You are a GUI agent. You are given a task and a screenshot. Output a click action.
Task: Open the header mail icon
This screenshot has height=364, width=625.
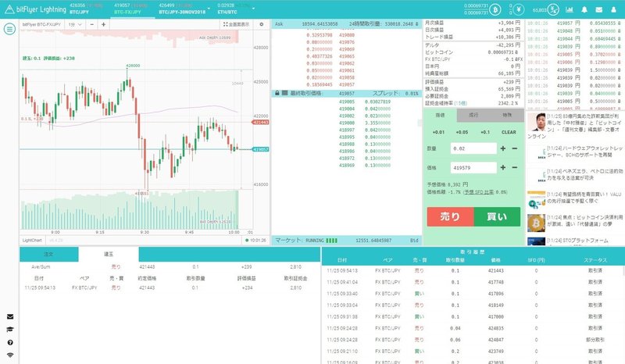point(599,9)
